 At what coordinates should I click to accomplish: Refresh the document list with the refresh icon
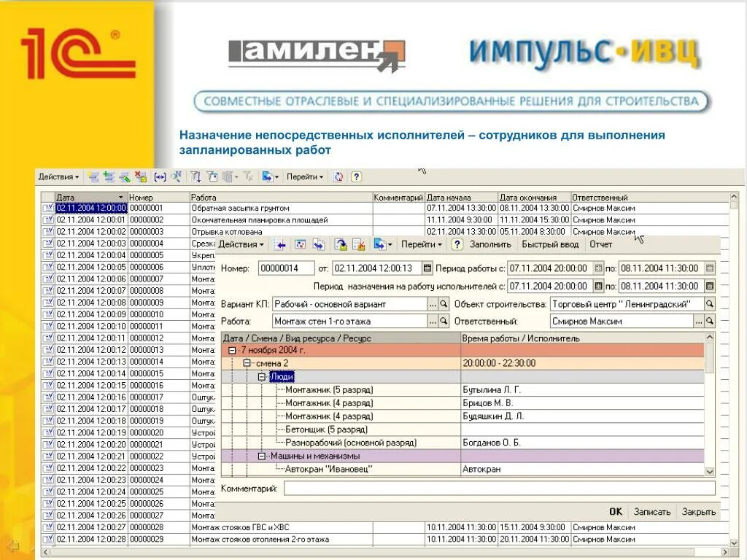336,176
